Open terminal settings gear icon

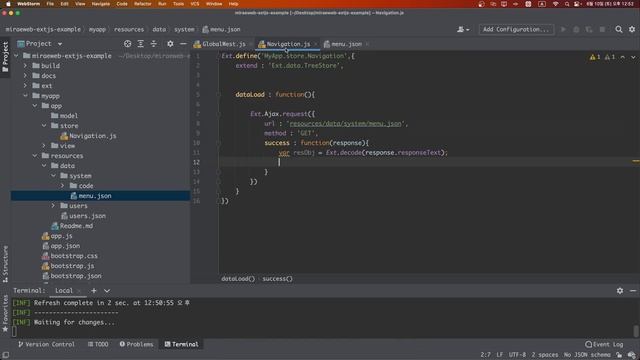point(620,291)
